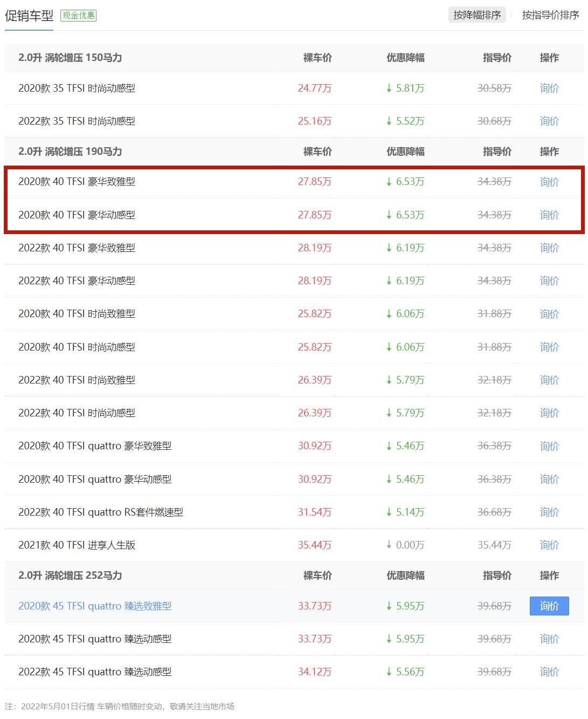Select the 31.54万 bare car price
Viewport: 588px width, 719px height.
315,512
